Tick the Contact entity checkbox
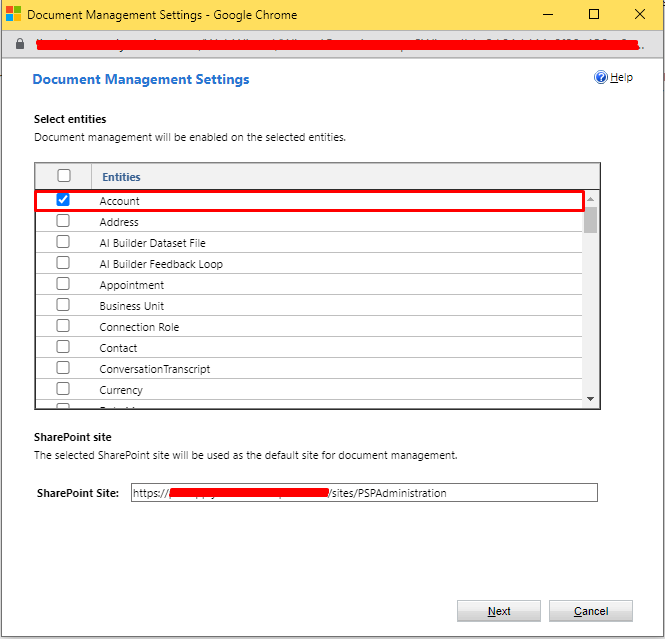Screen dimensions: 665x639 point(63,347)
